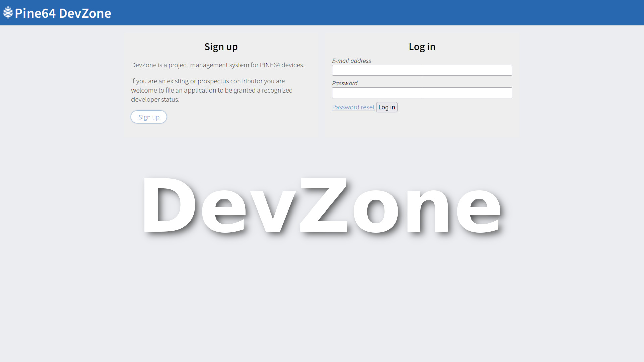Open the Password reset link
The height and width of the screenshot is (362, 644).
pyautogui.click(x=353, y=107)
